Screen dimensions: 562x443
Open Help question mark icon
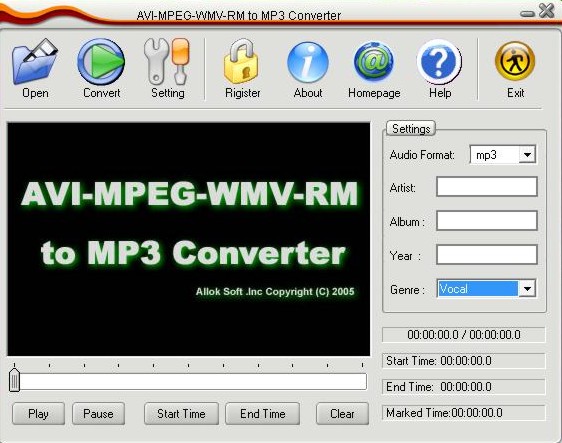tap(439, 62)
